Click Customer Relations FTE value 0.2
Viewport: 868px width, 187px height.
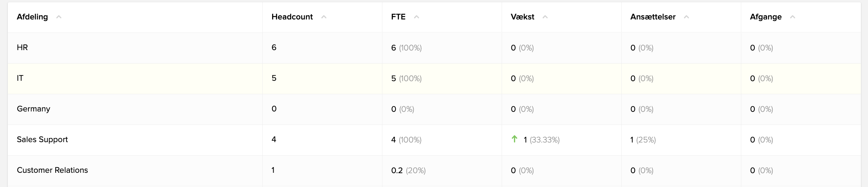pos(397,171)
